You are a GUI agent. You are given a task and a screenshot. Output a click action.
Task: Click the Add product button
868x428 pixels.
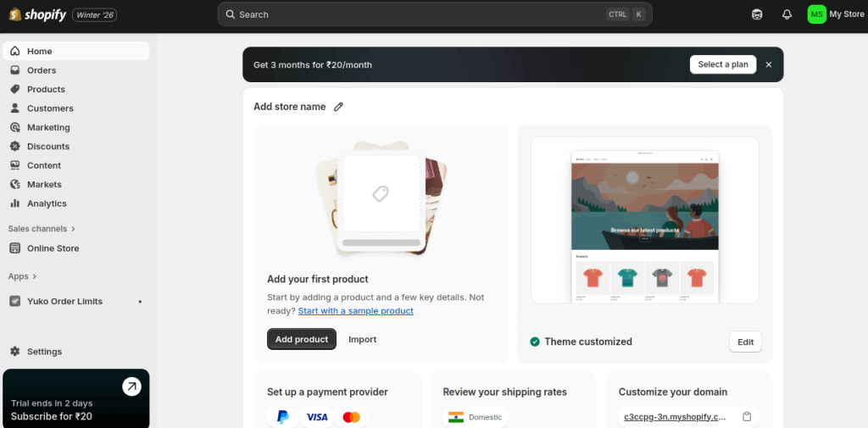coord(301,339)
